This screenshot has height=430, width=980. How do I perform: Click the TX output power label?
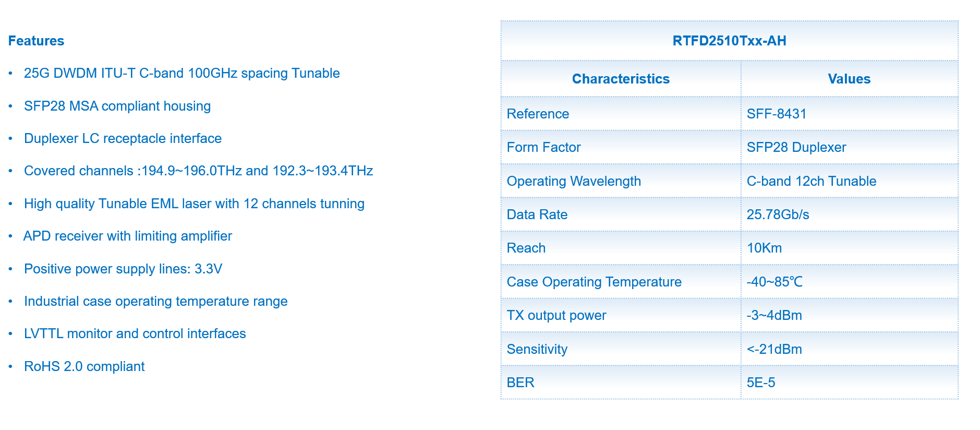[x=556, y=315]
